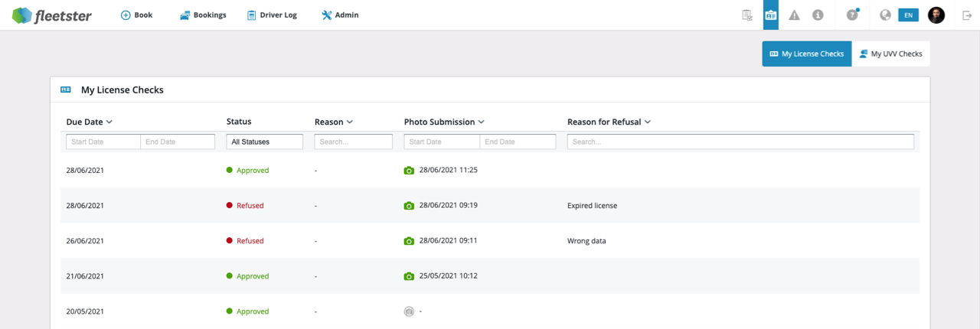This screenshot has width=980, height=329.
Task: Sort by Due Date column chevron
Action: point(109,122)
